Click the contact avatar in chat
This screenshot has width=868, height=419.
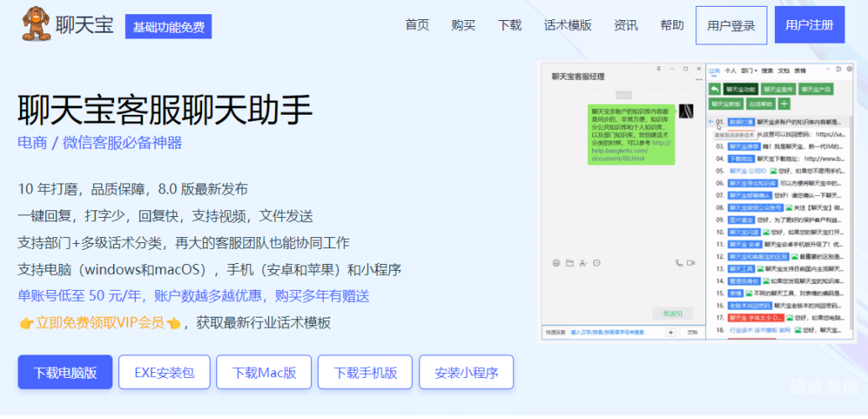686,111
